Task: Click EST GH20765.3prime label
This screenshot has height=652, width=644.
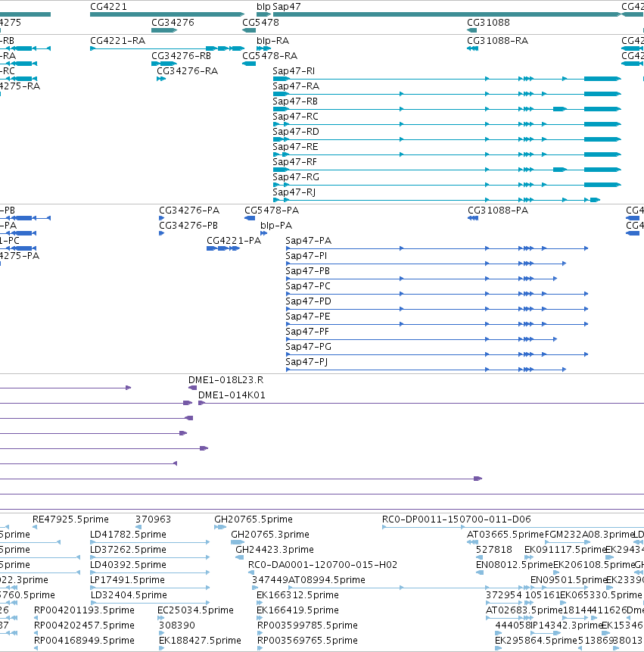Action: [x=270, y=535]
